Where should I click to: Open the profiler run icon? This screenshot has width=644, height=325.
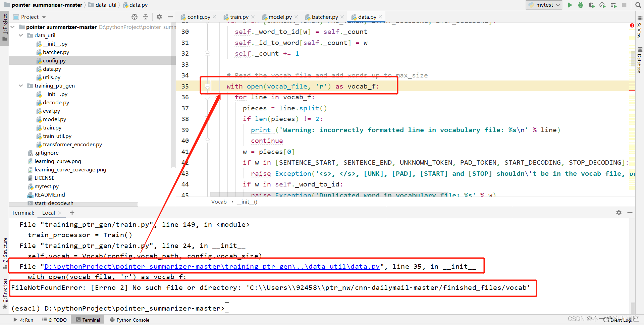(x=602, y=5)
